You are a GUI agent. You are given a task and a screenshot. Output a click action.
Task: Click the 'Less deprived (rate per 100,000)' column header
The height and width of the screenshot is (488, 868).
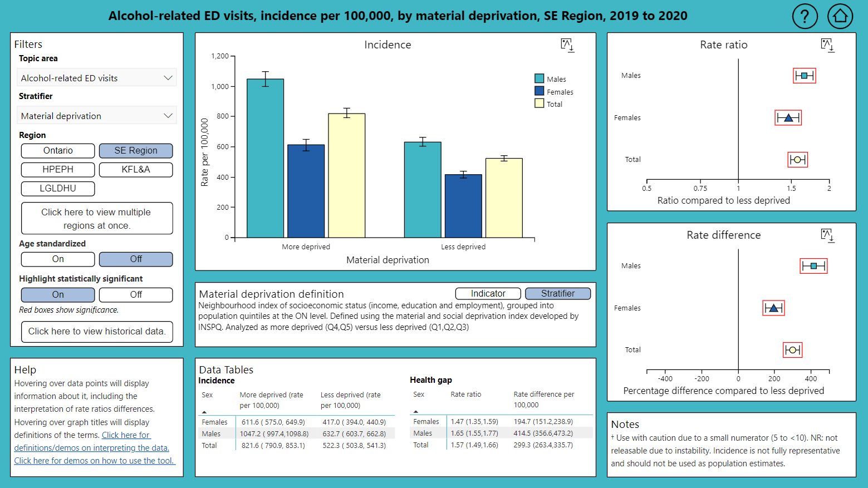click(351, 400)
